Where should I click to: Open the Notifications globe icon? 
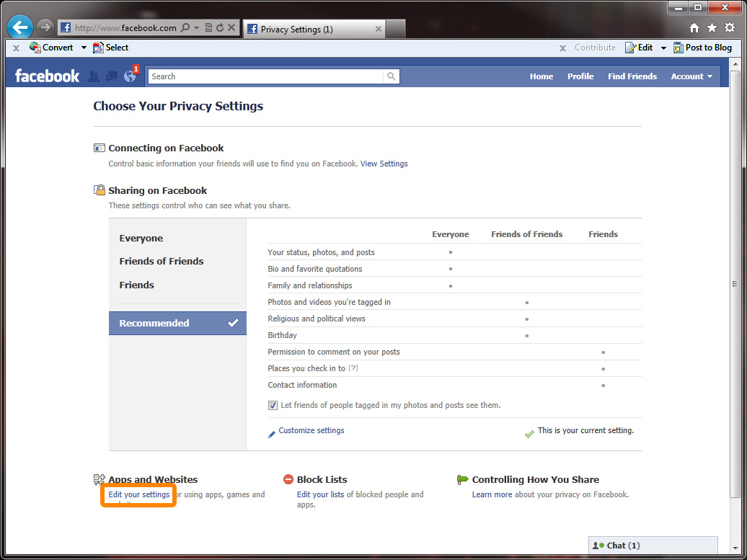tap(130, 76)
